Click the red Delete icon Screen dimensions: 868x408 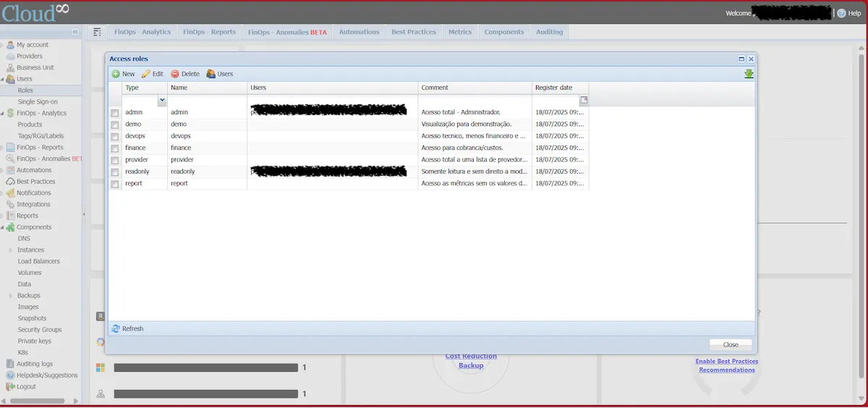(x=175, y=74)
